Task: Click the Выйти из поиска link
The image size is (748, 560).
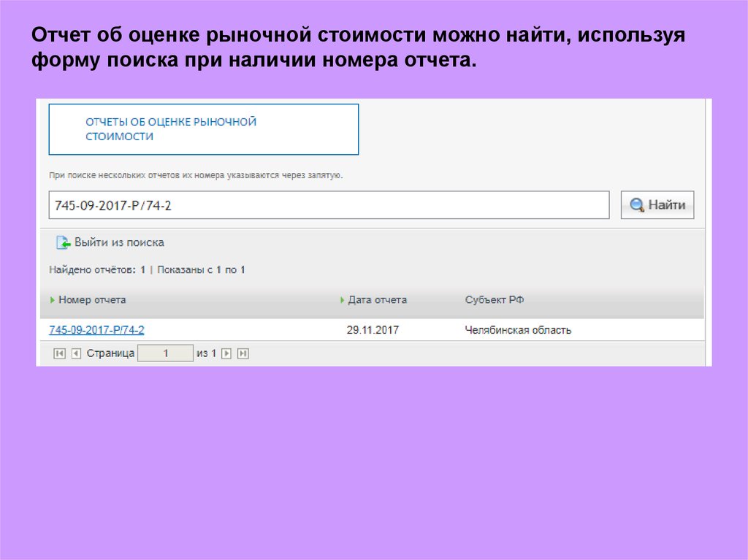Action: (x=119, y=242)
